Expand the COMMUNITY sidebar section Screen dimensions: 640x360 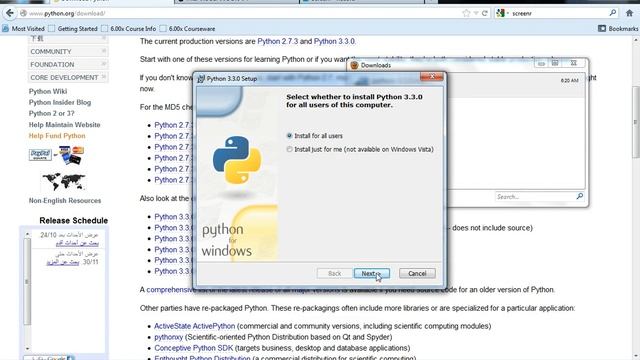68,51
